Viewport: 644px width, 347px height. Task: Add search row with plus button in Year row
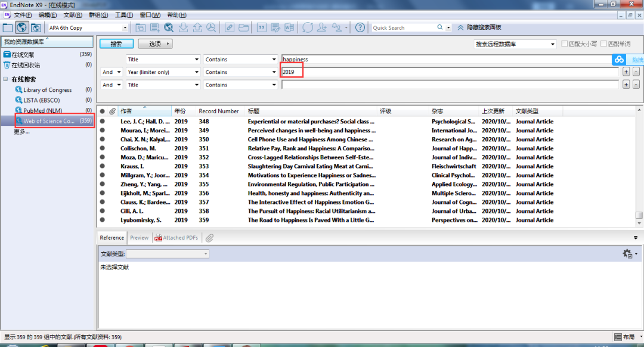[626, 72]
